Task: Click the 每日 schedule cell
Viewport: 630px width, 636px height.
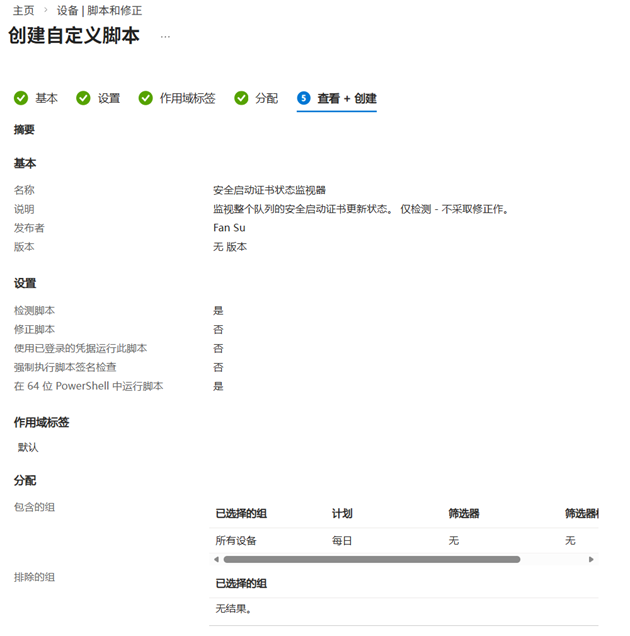Action: click(x=342, y=541)
